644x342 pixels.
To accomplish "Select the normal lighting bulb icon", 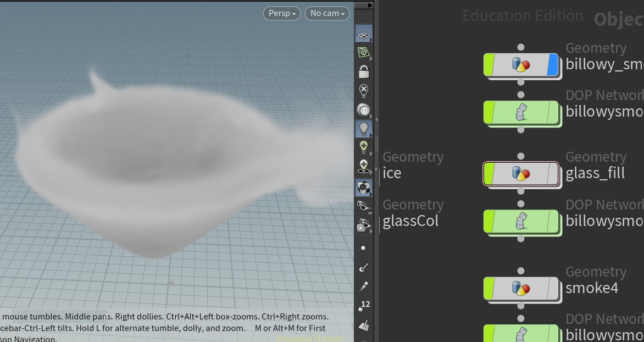I will [x=363, y=129].
